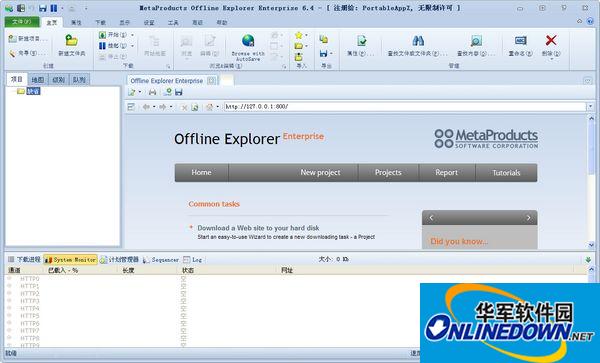Viewport: 600px width, 363px height.
Task: Open the home button dropdown arrow
Action: 217,107
